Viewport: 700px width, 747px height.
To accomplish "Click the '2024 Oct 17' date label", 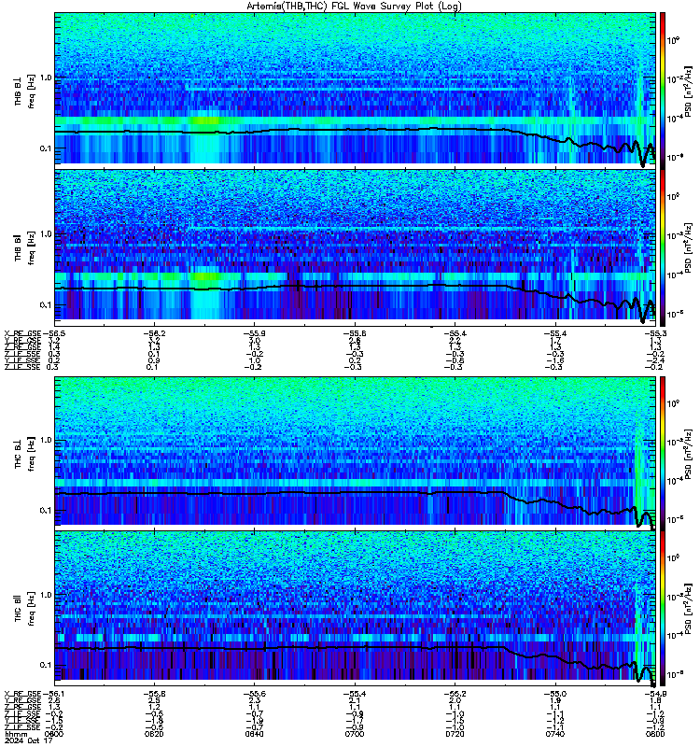I will [x=29, y=740].
